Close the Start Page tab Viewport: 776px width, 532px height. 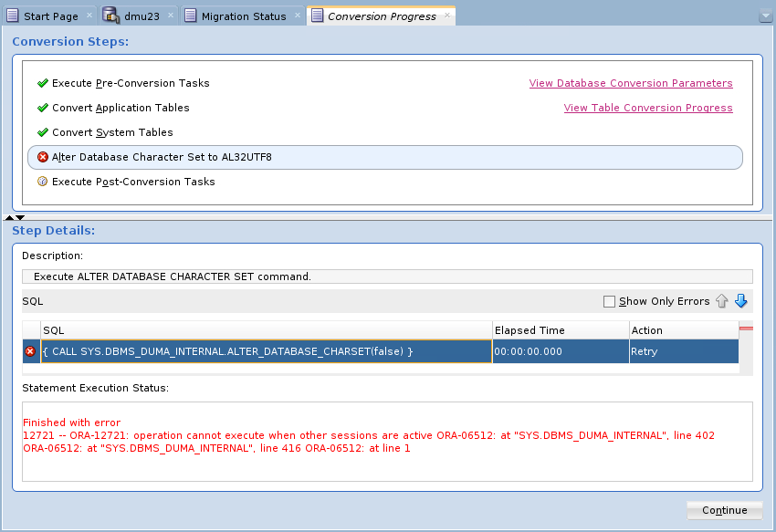click(89, 16)
